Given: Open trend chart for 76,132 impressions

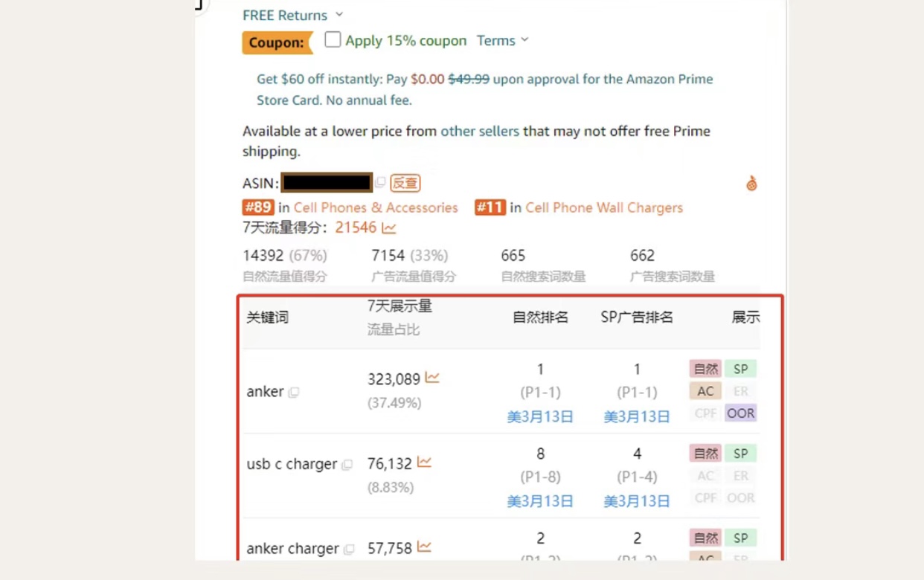Looking at the screenshot, I should tap(424, 463).
